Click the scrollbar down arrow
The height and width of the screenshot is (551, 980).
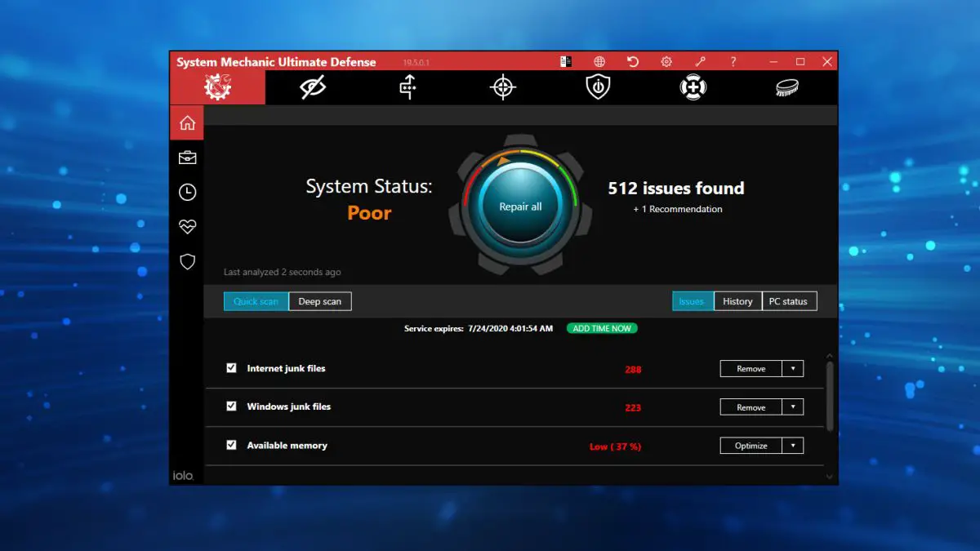831,476
